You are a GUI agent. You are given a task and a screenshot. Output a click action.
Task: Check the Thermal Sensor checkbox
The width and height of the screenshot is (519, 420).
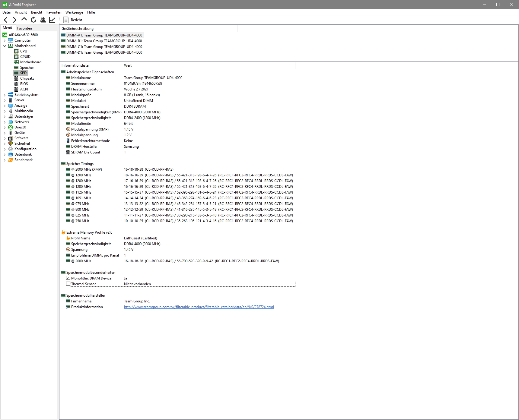coord(68,283)
